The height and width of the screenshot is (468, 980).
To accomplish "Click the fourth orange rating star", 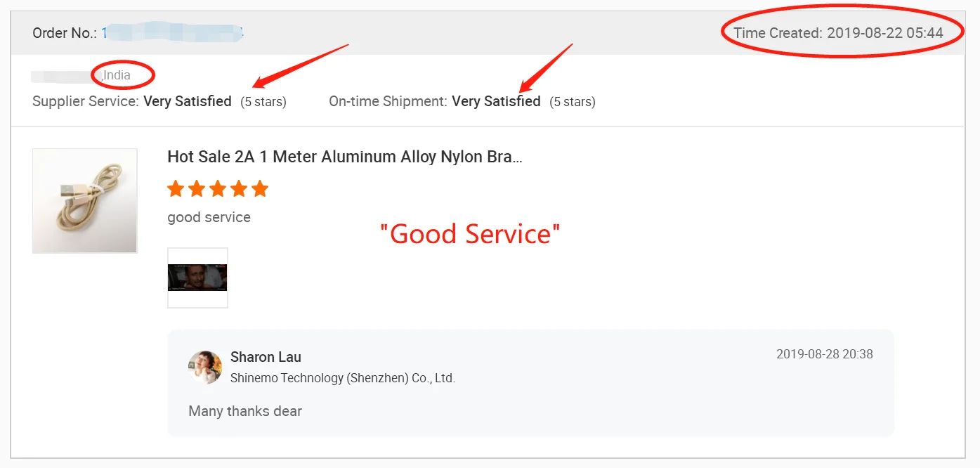I will (239, 188).
